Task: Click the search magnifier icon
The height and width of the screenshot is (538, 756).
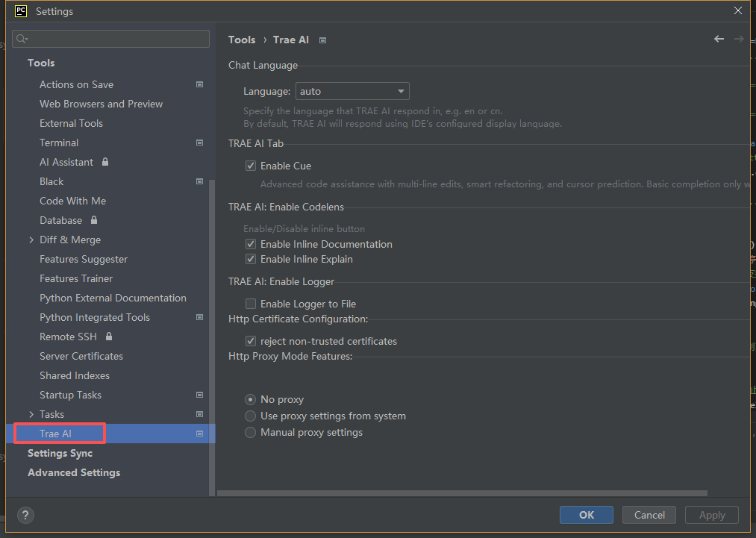Action: (21, 39)
